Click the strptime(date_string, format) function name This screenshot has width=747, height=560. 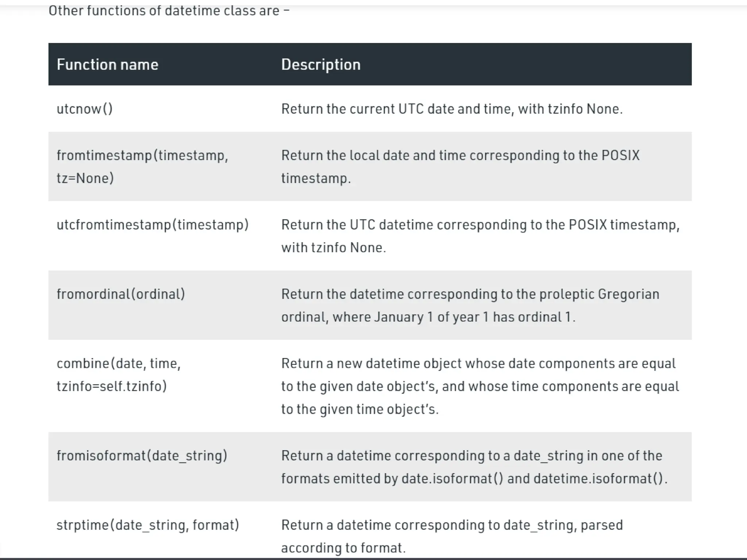coord(148,525)
